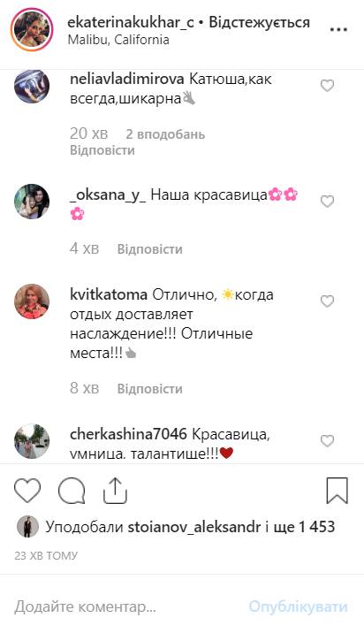Save the post with the bookmark icon
This screenshot has height=633, width=364.
(x=337, y=491)
